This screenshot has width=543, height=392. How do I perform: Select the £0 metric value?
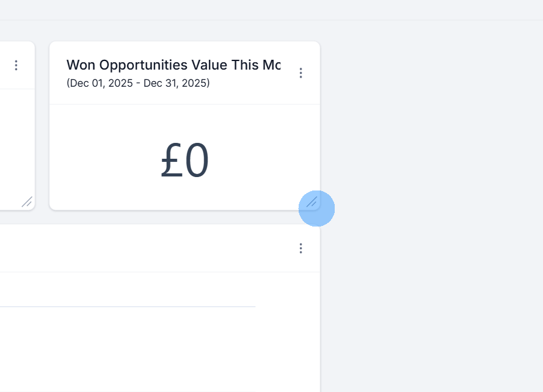(x=184, y=159)
